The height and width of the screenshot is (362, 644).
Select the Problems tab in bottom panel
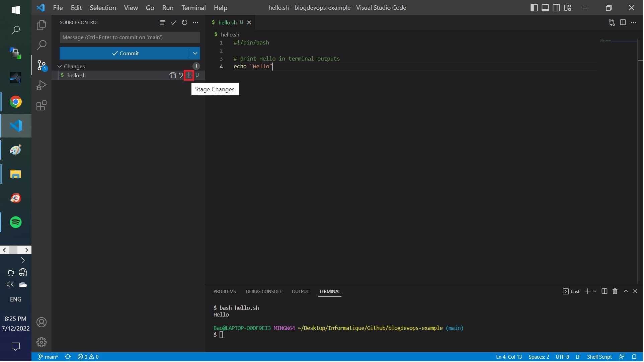[224, 291]
